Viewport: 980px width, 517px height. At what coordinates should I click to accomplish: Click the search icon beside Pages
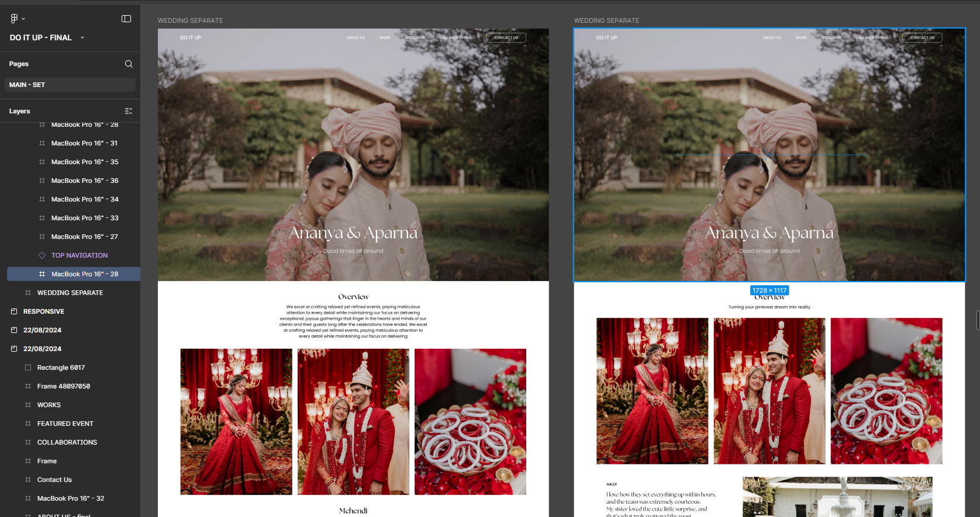click(129, 64)
